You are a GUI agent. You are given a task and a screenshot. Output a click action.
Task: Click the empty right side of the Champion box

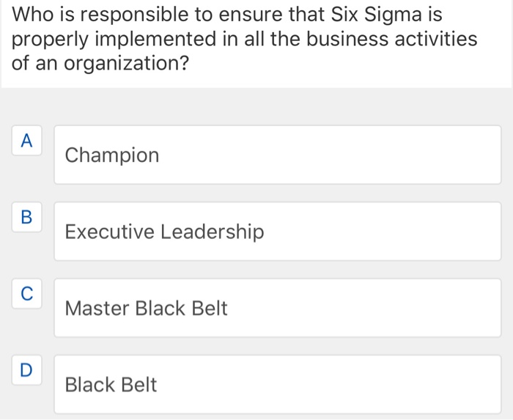[410, 155]
